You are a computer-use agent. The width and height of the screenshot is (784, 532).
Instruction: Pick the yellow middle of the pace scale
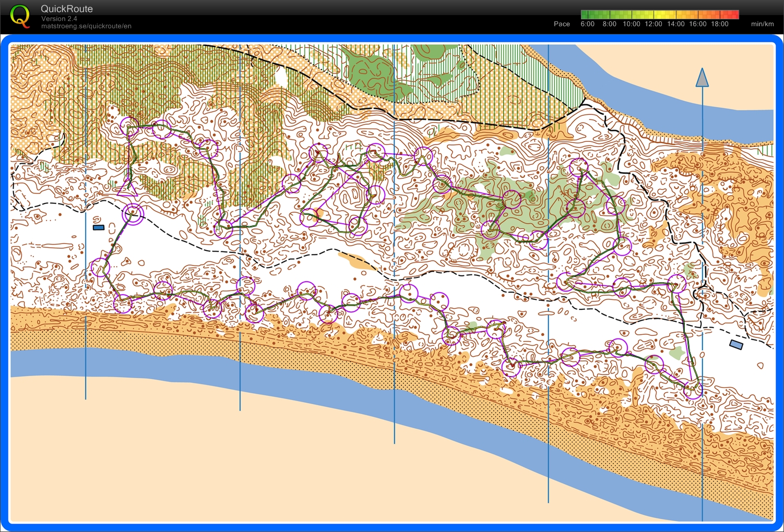tap(660, 15)
